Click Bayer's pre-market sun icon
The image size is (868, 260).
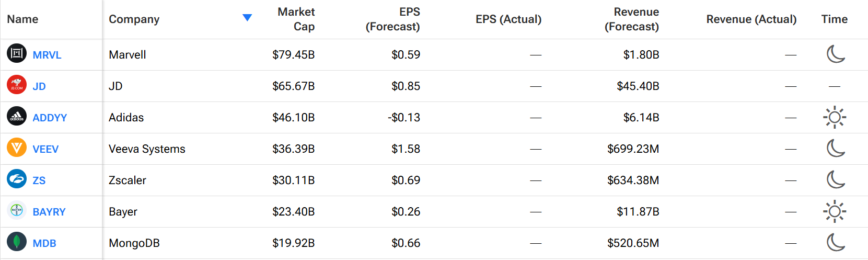[x=835, y=211]
